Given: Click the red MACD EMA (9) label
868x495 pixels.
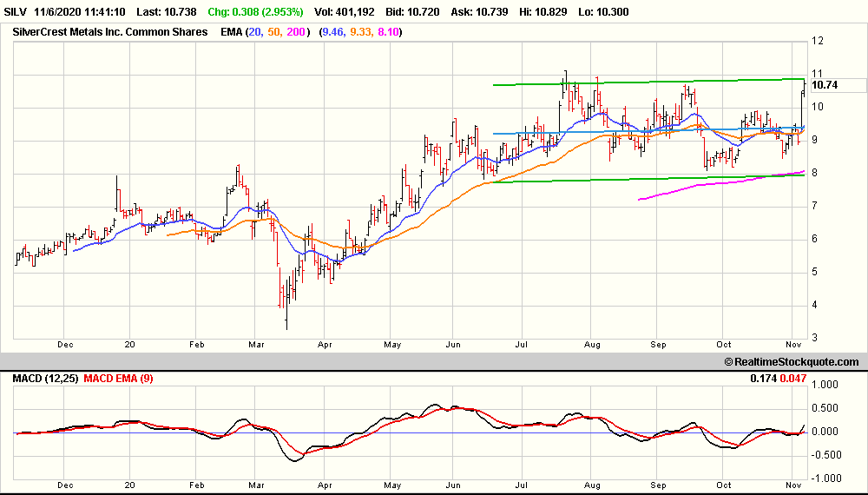Looking at the screenshot, I should pyautogui.click(x=117, y=379).
